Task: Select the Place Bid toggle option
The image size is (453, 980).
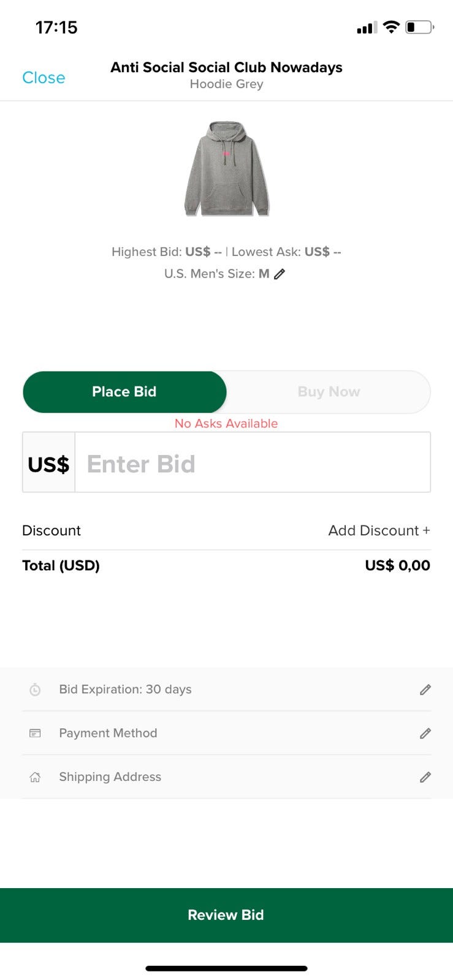Action: point(124,391)
